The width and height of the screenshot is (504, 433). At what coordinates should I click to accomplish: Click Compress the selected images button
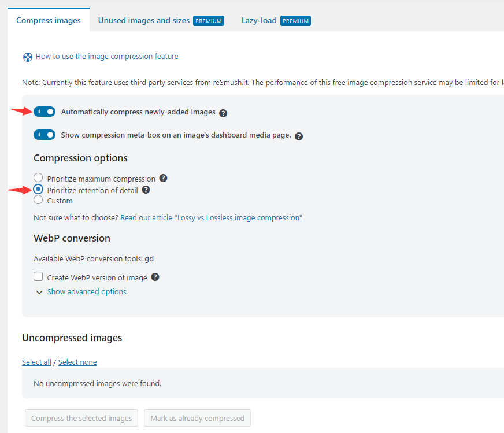pyautogui.click(x=81, y=418)
